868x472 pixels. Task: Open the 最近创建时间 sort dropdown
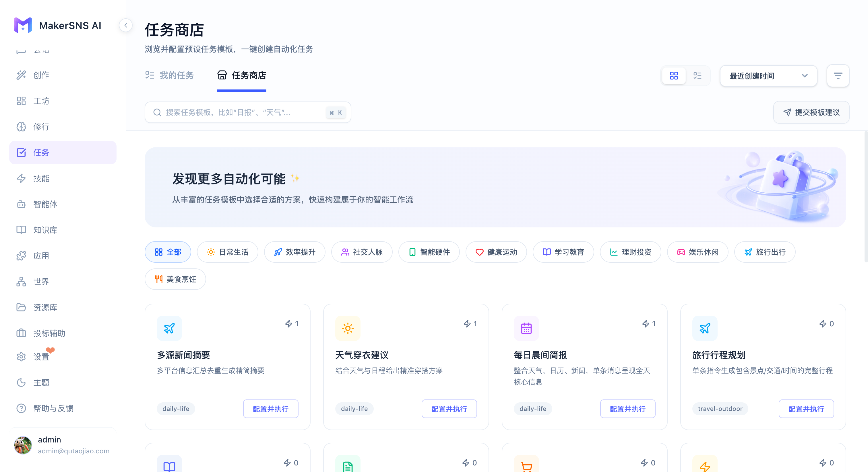pos(768,76)
